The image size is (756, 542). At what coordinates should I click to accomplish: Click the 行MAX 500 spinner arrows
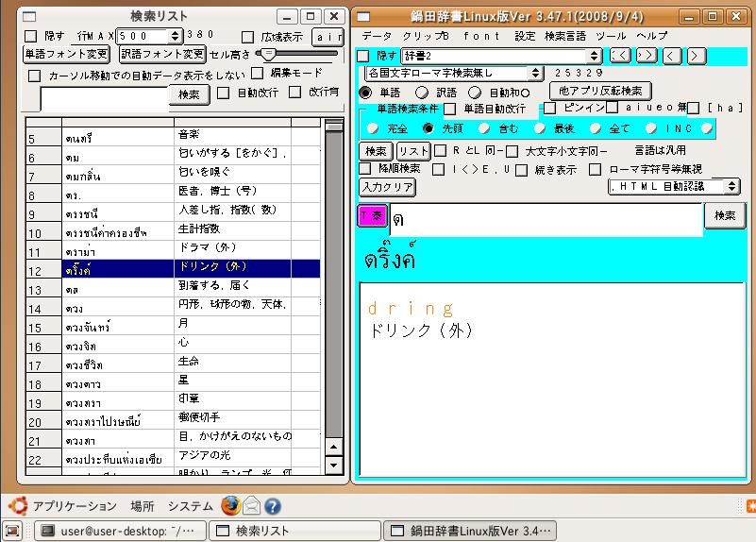175,36
